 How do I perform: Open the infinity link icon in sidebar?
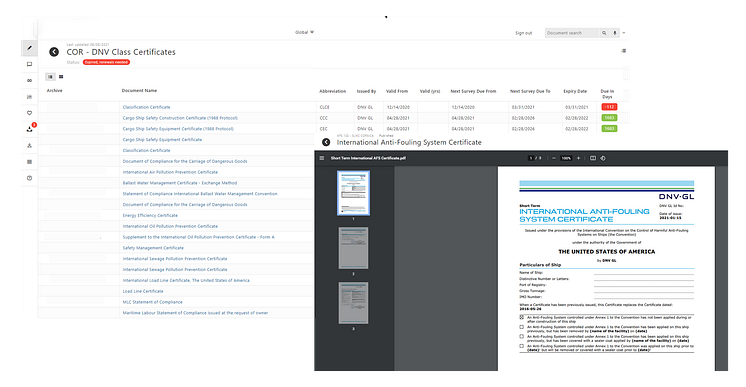click(29, 80)
